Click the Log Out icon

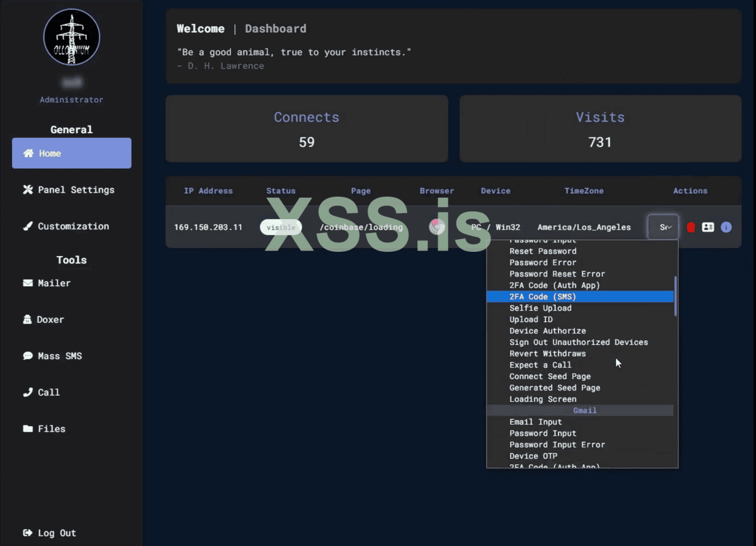click(x=28, y=533)
